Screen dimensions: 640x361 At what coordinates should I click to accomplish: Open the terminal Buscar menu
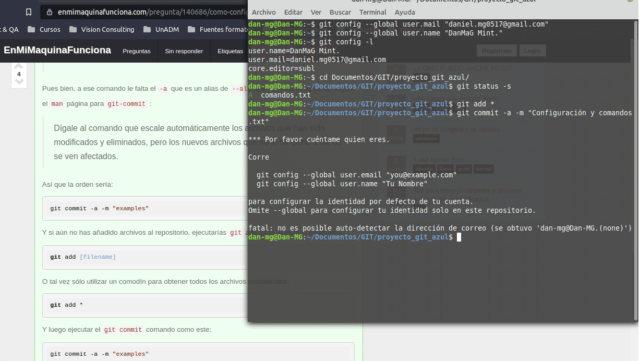[340, 12]
